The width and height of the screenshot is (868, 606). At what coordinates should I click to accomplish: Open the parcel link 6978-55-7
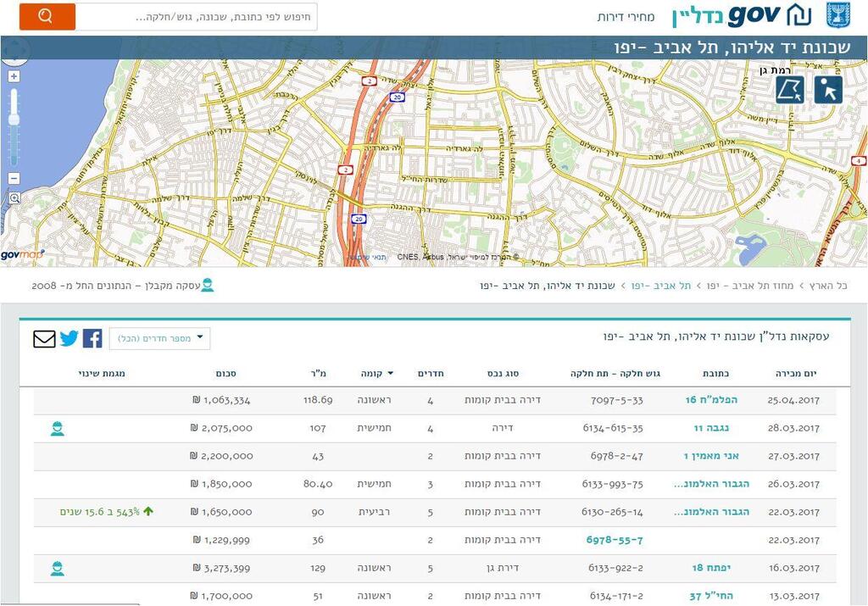[x=615, y=540]
